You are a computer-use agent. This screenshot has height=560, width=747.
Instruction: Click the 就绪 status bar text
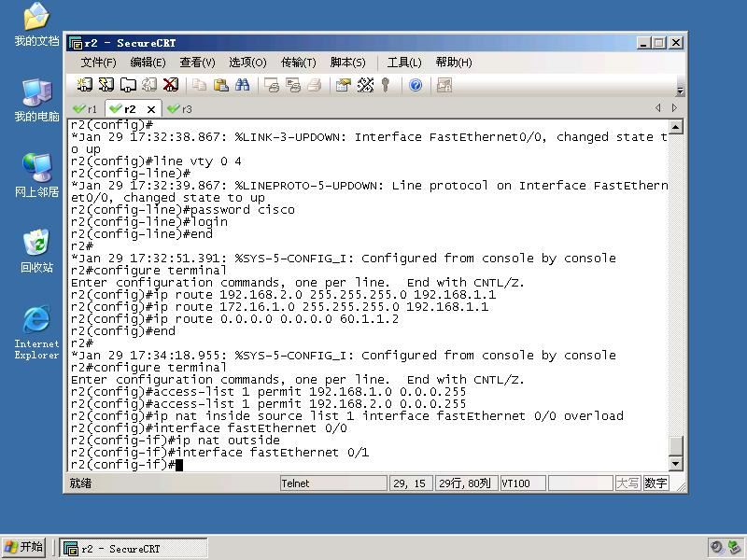coord(80,483)
